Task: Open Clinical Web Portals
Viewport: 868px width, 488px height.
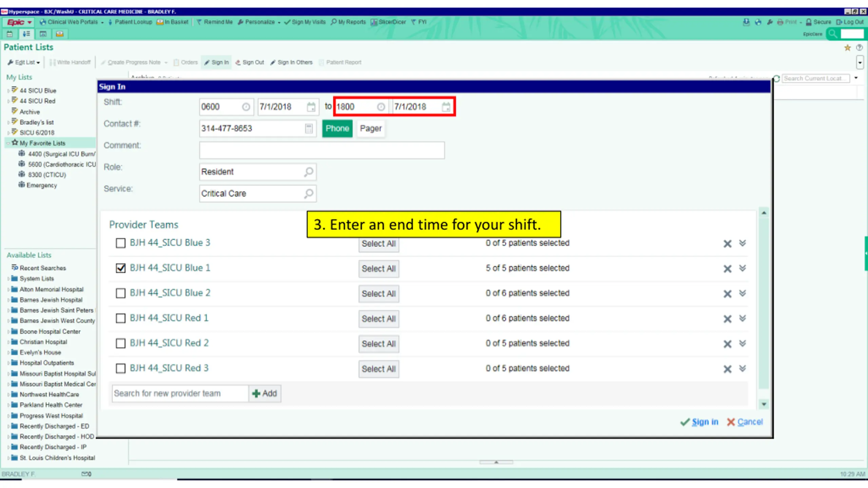Action: [x=71, y=22]
